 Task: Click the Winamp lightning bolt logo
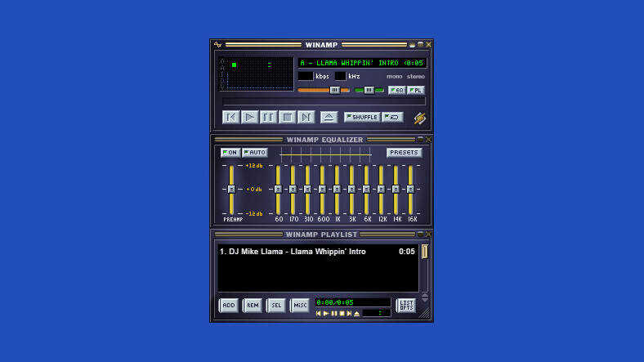coord(420,118)
